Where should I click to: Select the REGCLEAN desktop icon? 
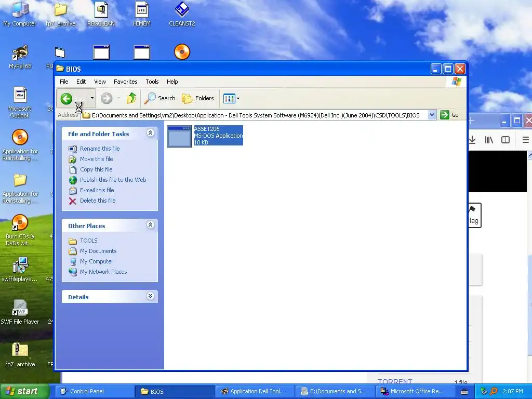pos(101,14)
